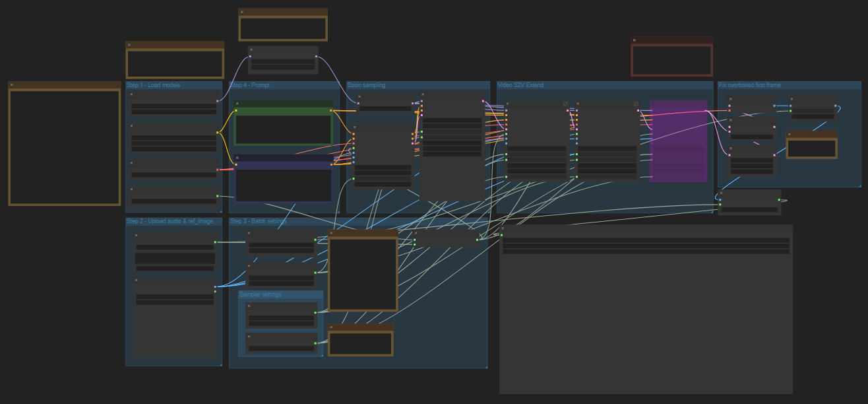Collapse the dark purple prompt node in Step 4
Image resolution: width=868 pixels, height=404 pixels.
tap(237, 158)
